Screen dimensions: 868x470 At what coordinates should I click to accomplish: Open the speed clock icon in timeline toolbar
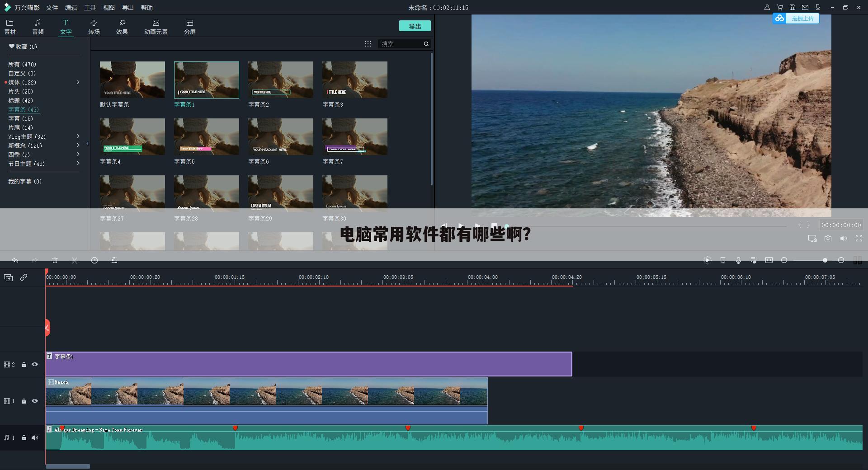[x=94, y=260]
